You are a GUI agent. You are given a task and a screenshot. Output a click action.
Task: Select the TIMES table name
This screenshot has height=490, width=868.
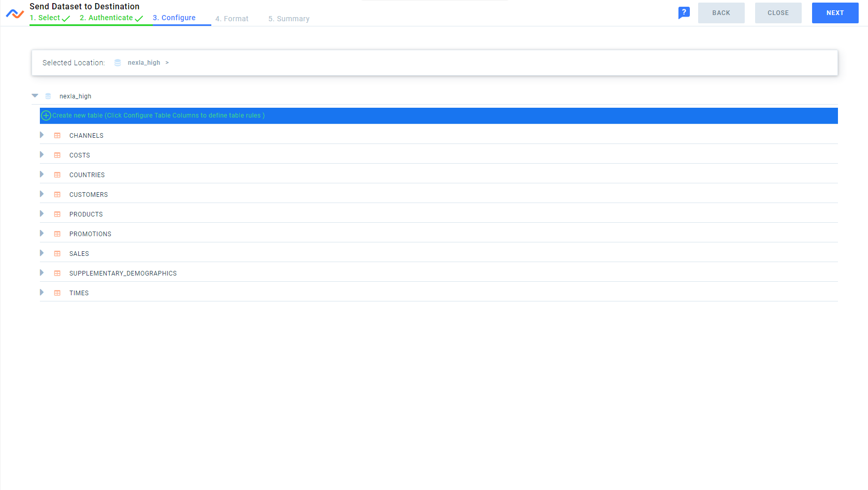point(79,293)
